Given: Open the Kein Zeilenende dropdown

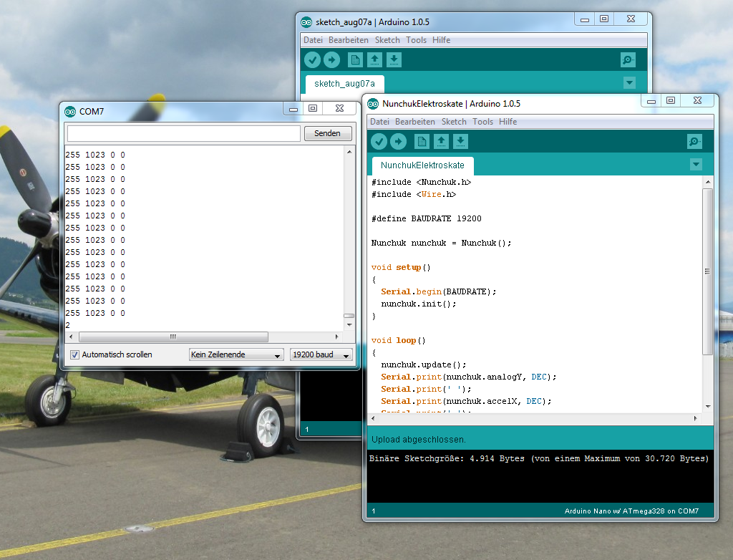Looking at the screenshot, I should pos(236,354).
